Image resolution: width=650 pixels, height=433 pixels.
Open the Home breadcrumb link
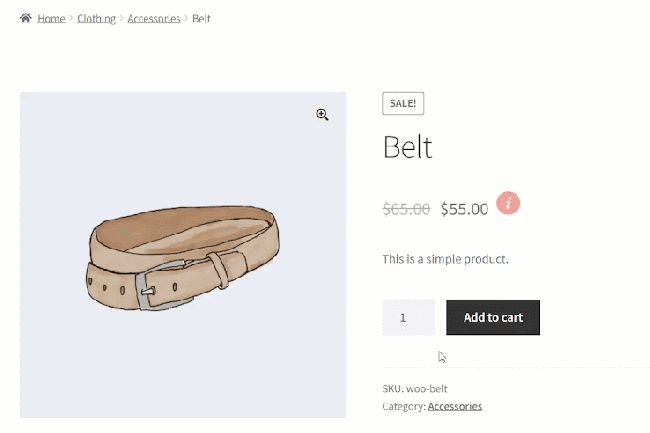click(51, 19)
